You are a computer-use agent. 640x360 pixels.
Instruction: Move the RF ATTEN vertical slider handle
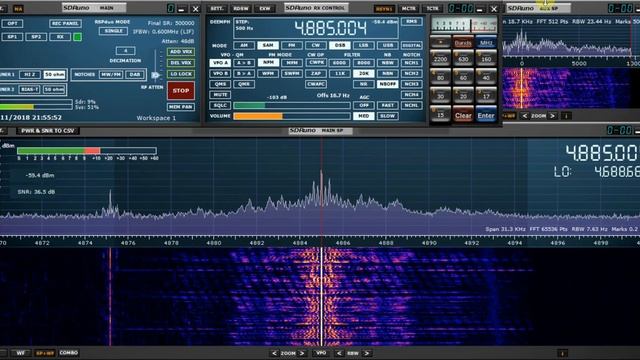(155, 75)
